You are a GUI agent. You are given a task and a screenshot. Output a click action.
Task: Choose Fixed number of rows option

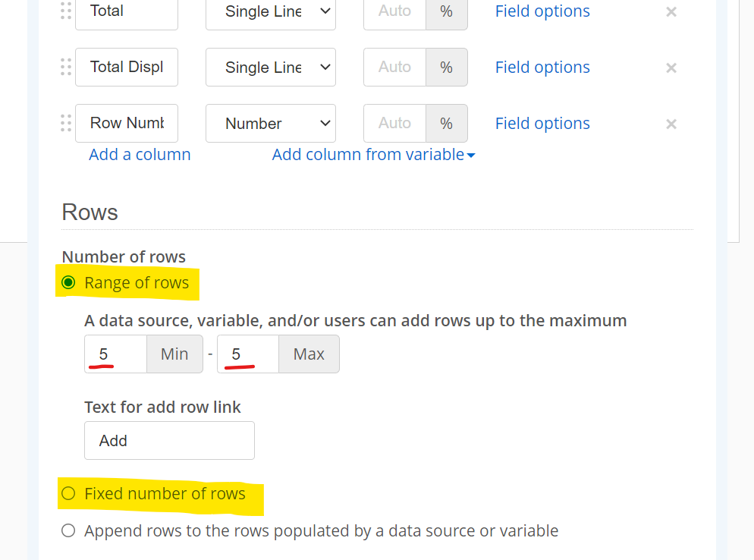point(68,493)
